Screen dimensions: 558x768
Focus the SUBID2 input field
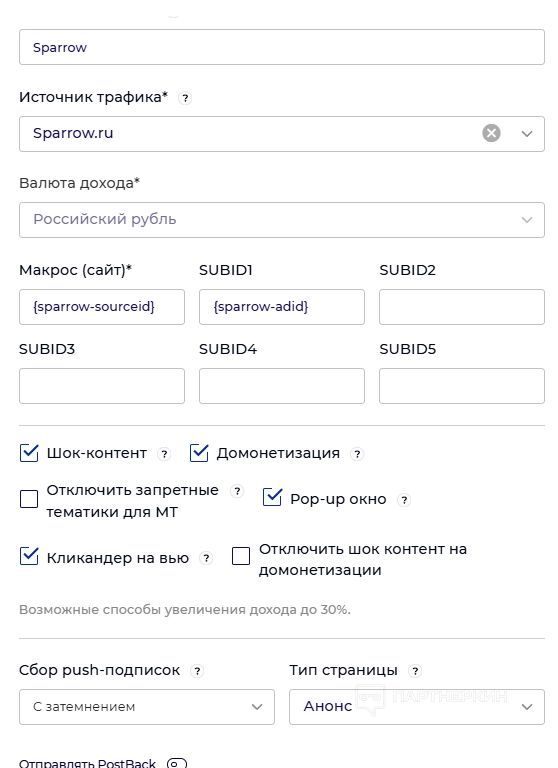click(461, 307)
